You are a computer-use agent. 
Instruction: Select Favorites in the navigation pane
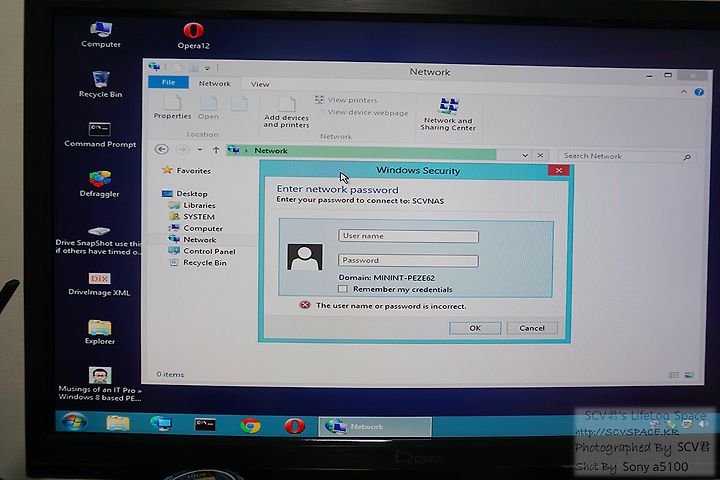tap(187, 170)
